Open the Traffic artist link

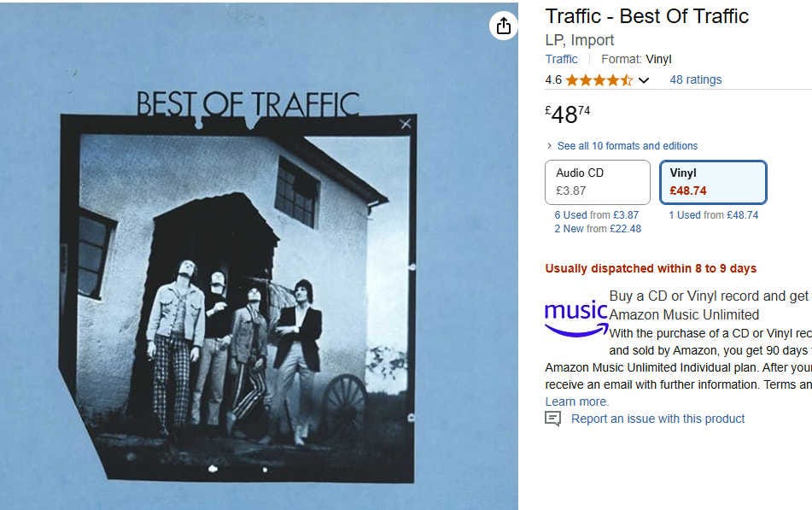point(561,59)
